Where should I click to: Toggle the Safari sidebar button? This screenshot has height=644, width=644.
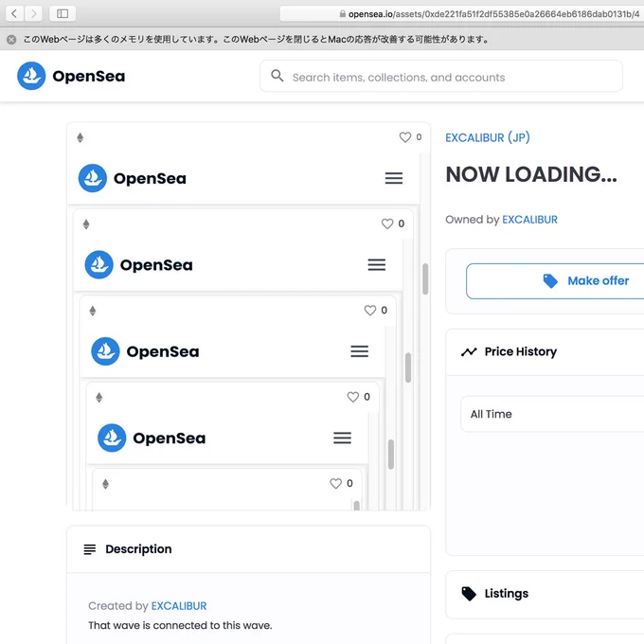click(x=63, y=13)
